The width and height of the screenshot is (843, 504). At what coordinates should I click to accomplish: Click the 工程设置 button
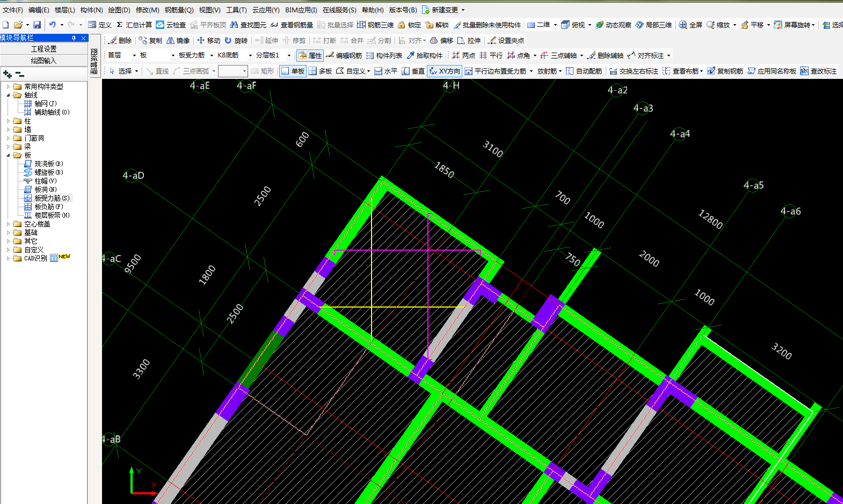pyautogui.click(x=43, y=49)
